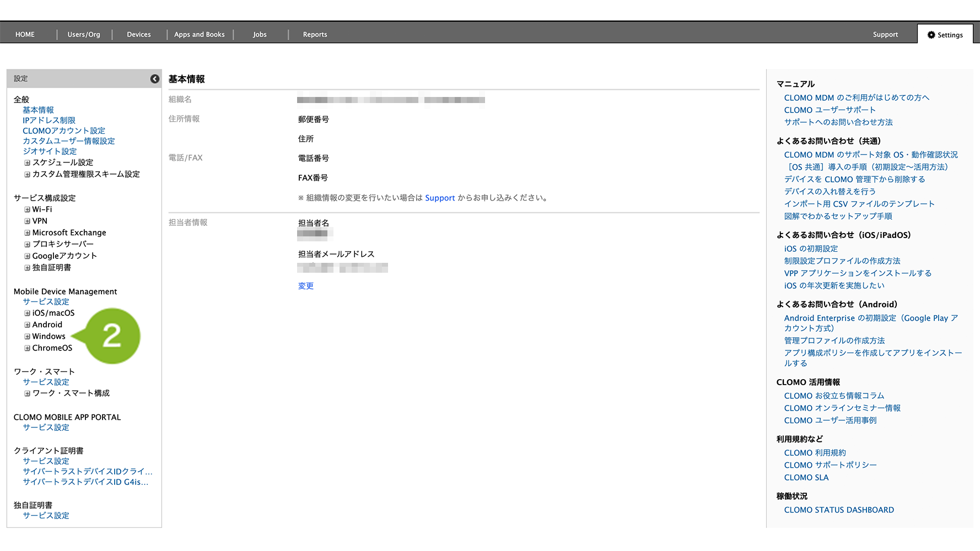Viewport: 980px width, 551px height.
Task: Open the Reports menu
Action: 315,34
